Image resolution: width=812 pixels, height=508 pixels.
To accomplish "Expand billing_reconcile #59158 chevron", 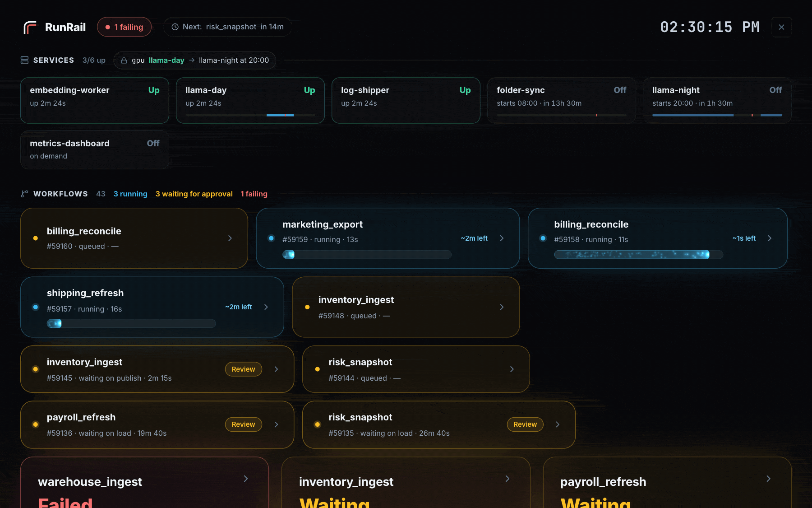I will pos(770,238).
